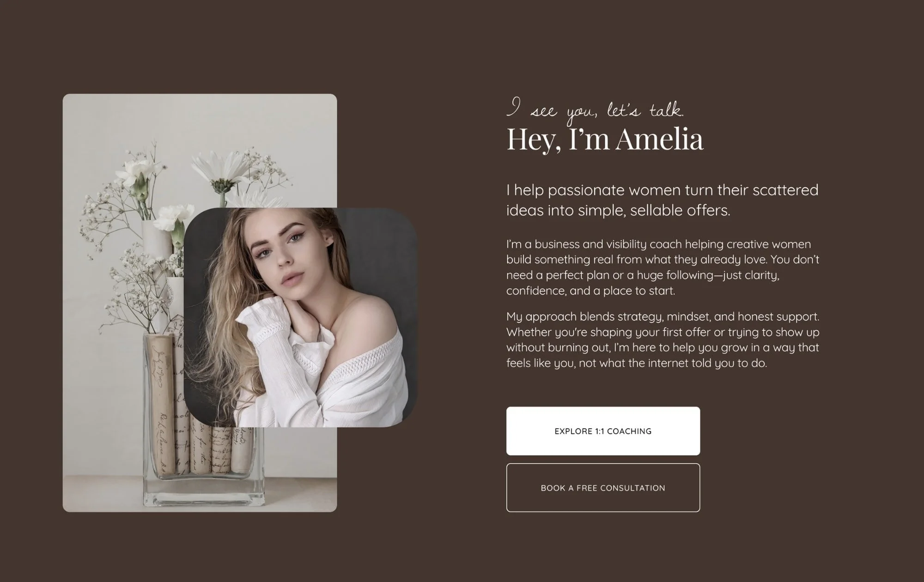This screenshot has width=924, height=582.
Task: Click the phrase "confidence, and a place to start"
Action: coord(590,291)
